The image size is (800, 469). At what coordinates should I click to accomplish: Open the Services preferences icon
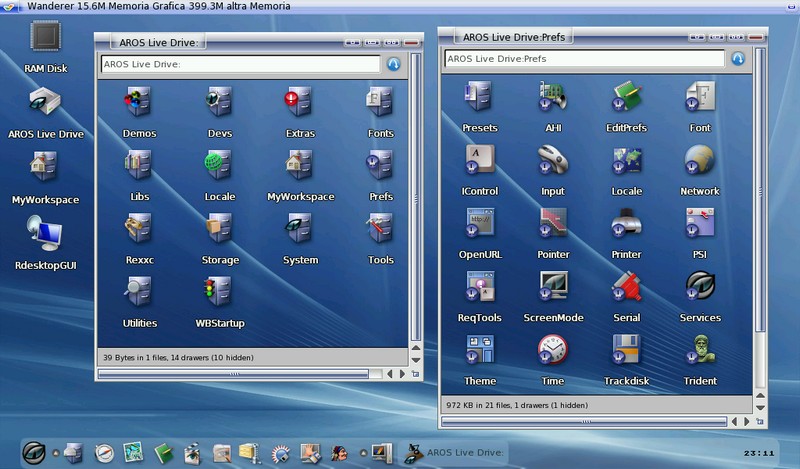(x=700, y=286)
